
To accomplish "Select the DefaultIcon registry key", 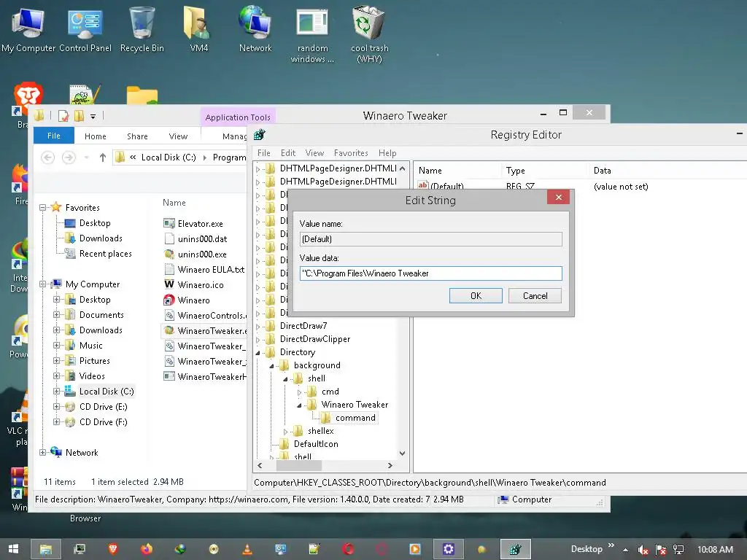I will [x=316, y=444].
